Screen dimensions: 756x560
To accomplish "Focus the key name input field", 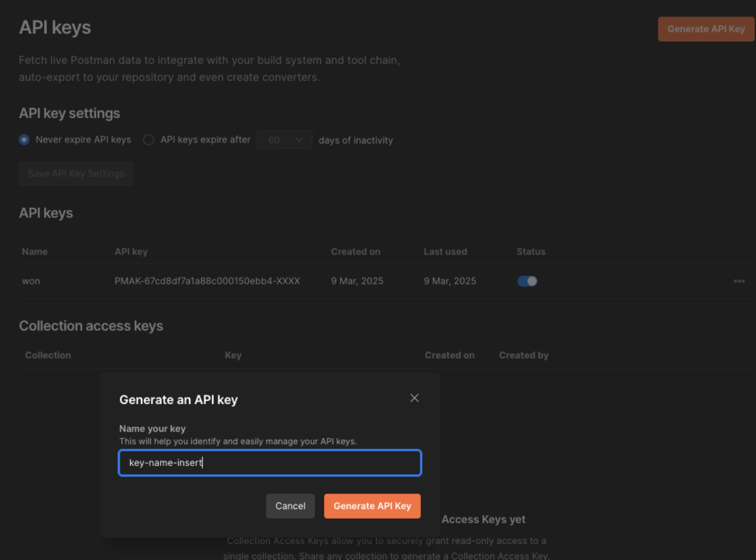I will pyautogui.click(x=270, y=463).
